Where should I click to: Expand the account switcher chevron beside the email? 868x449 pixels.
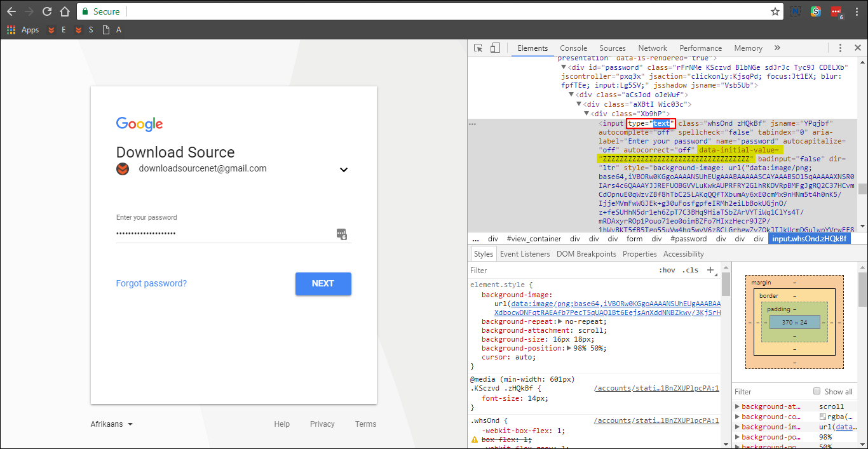pos(344,170)
